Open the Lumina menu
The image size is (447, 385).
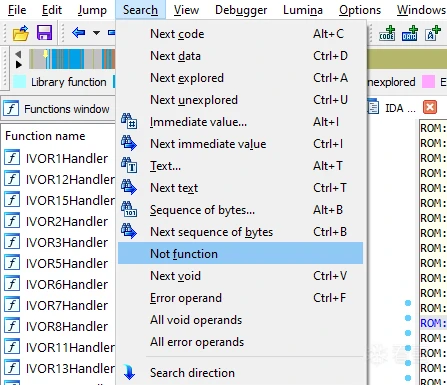tap(303, 10)
